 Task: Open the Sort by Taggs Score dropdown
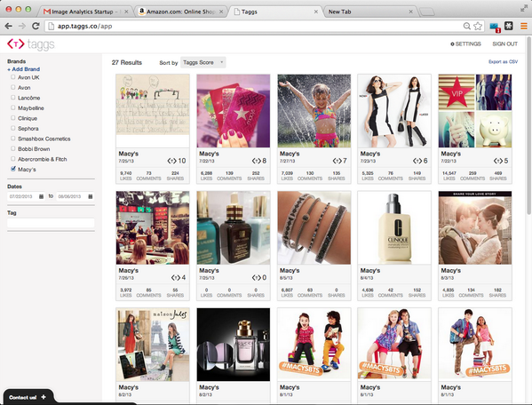tap(202, 62)
